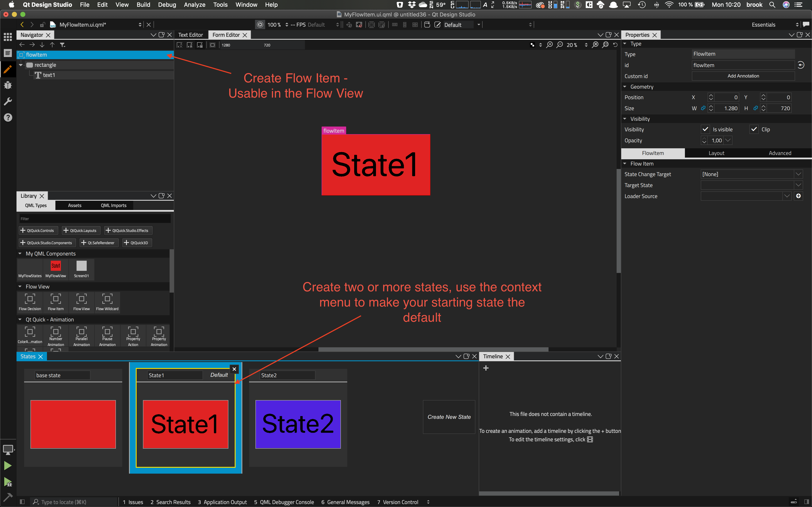812x507 pixels.
Task: Click Reset view icon in Form Editor
Action: point(615,45)
